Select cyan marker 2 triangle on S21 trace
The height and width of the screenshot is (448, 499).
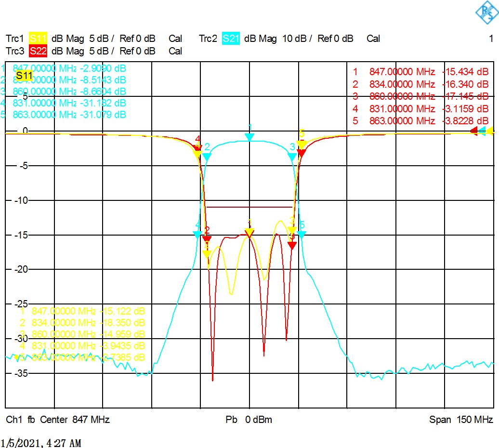pyautogui.click(x=207, y=157)
